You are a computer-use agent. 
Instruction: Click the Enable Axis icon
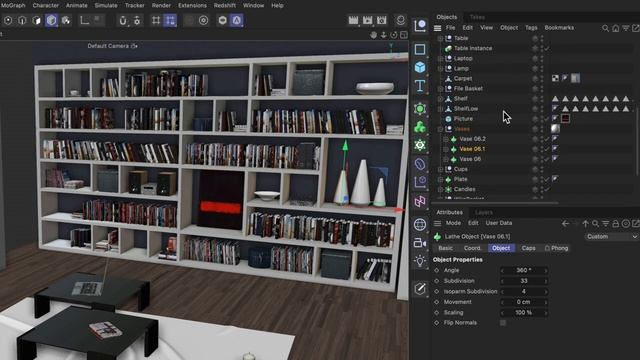[x=84, y=20]
